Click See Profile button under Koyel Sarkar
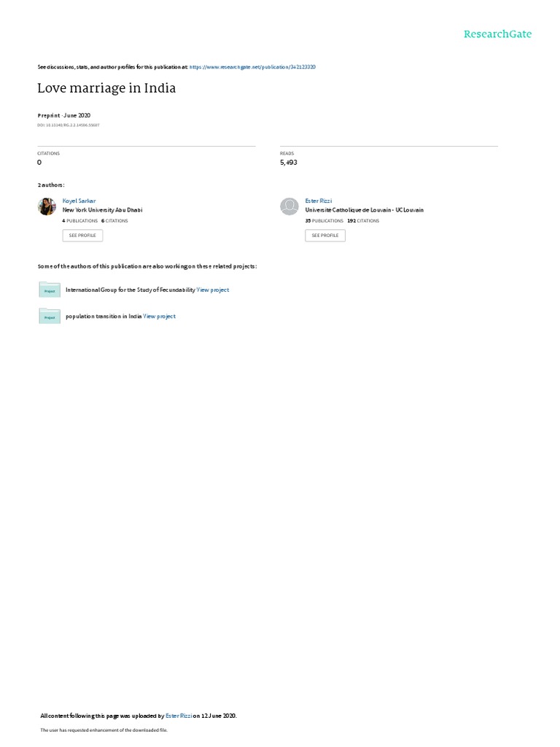 82,236
